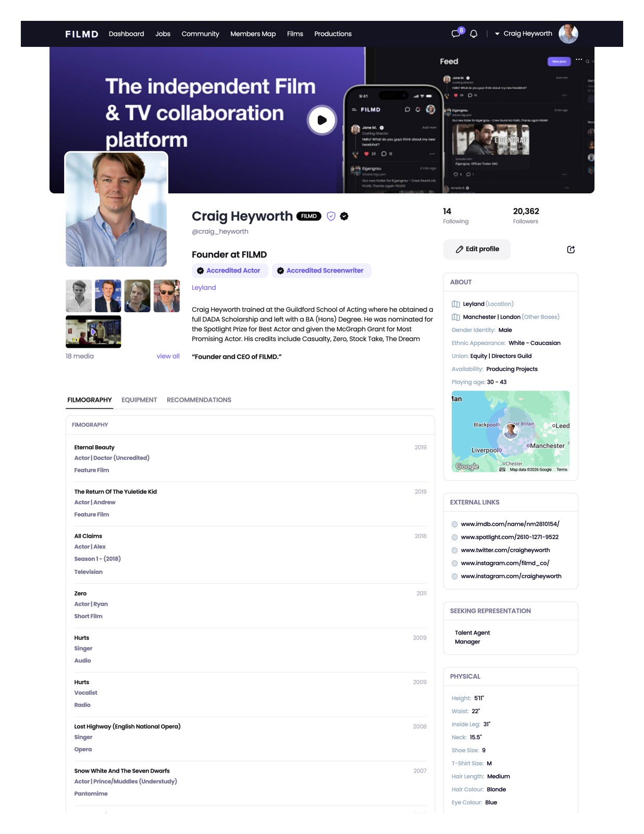Open the Jobs menu item
Image resolution: width=644 pixels, height=834 pixels.
coord(163,34)
